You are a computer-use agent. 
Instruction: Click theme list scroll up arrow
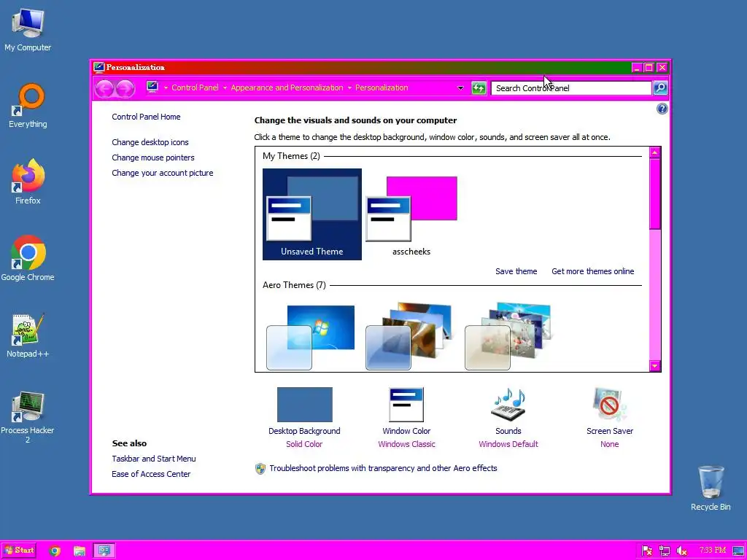(x=655, y=153)
